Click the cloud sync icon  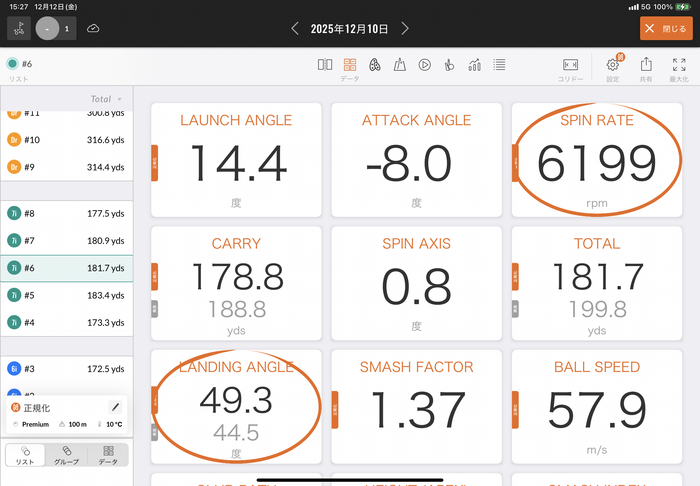point(93,29)
